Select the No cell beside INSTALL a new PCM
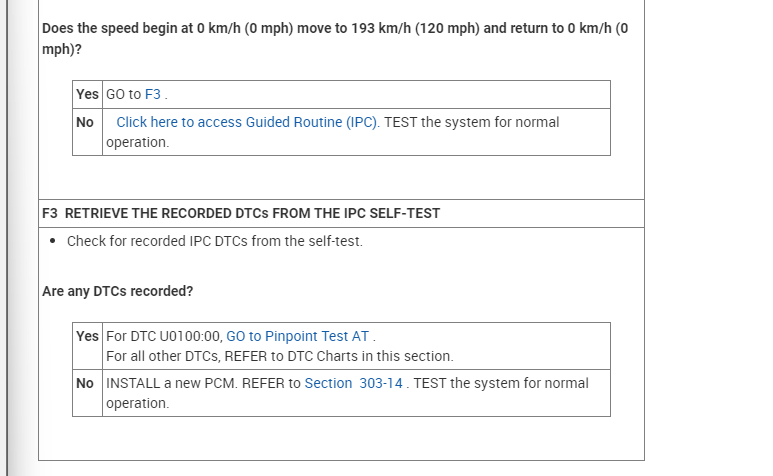 pyautogui.click(x=86, y=383)
